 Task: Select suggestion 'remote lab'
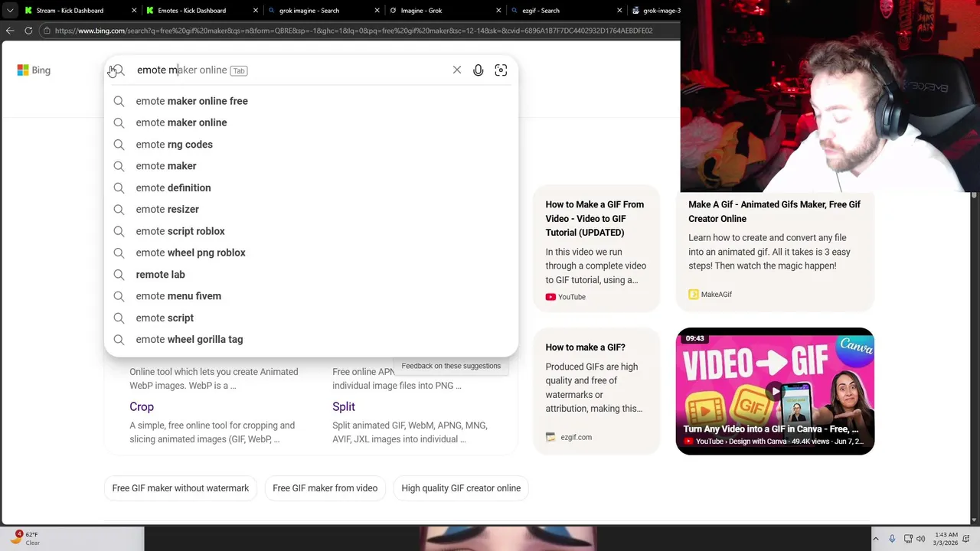pyautogui.click(x=311, y=274)
